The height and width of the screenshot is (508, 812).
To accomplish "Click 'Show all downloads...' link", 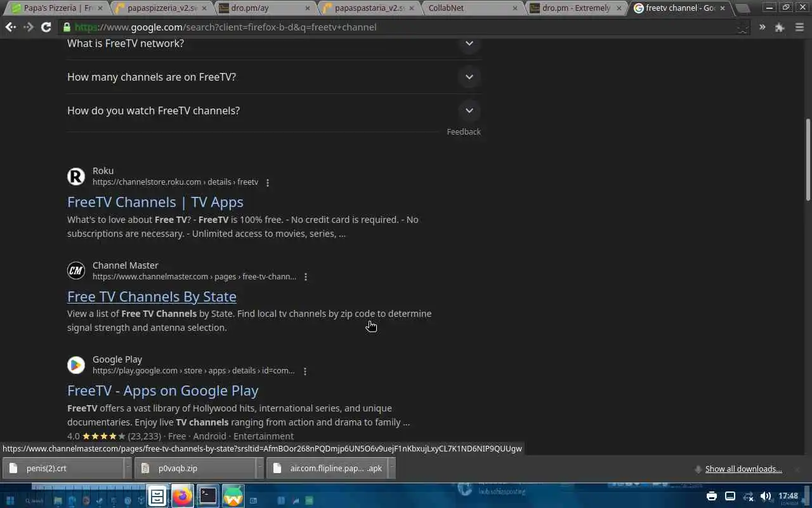I will tap(743, 469).
